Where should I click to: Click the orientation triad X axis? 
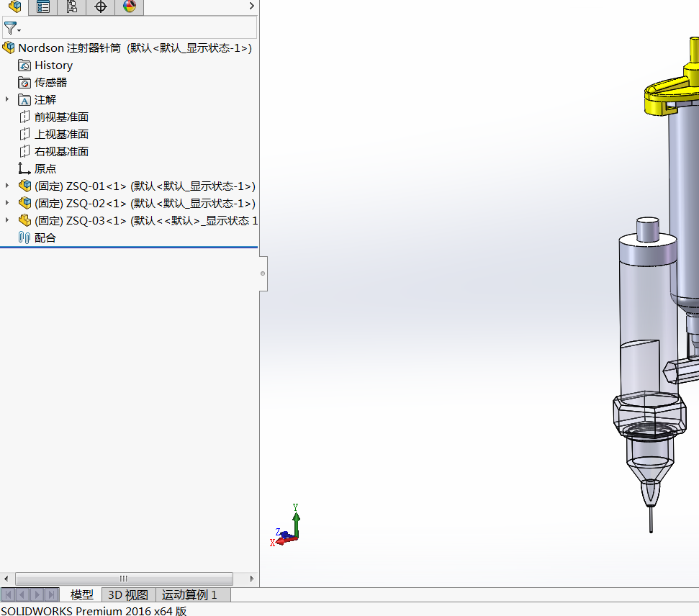pos(283,541)
